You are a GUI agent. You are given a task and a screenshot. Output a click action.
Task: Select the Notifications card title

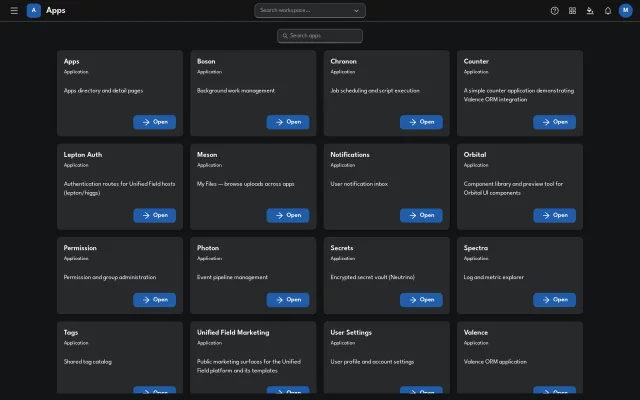350,155
